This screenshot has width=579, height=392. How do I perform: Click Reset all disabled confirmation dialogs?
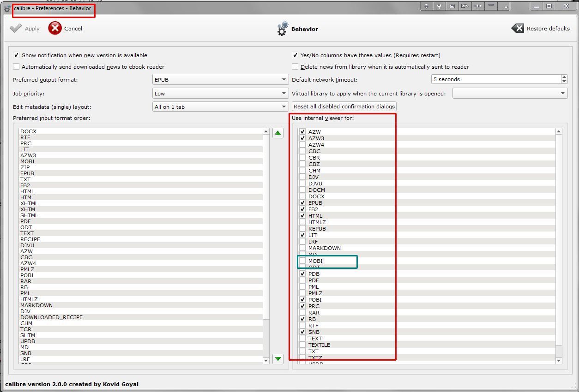(x=344, y=107)
